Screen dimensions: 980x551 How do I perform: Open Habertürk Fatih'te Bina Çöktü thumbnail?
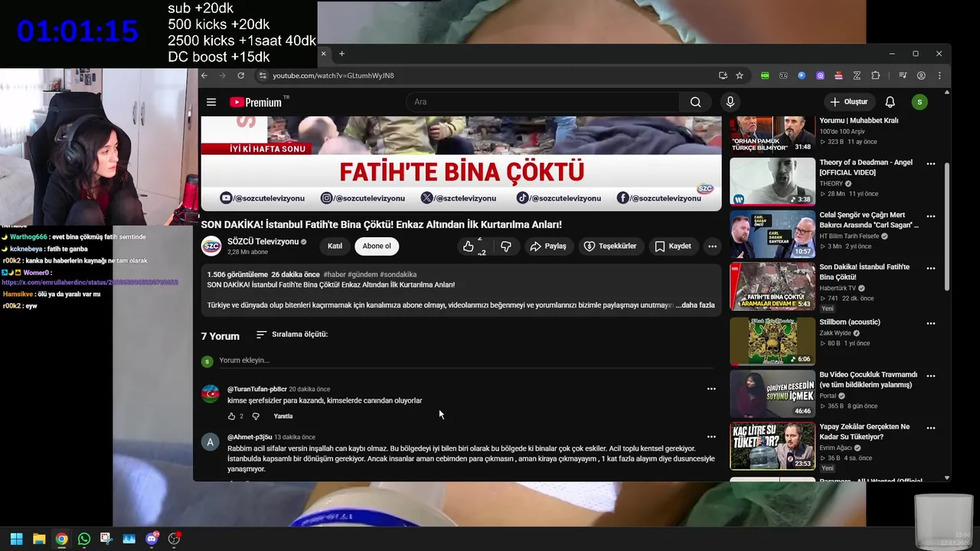point(773,286)
